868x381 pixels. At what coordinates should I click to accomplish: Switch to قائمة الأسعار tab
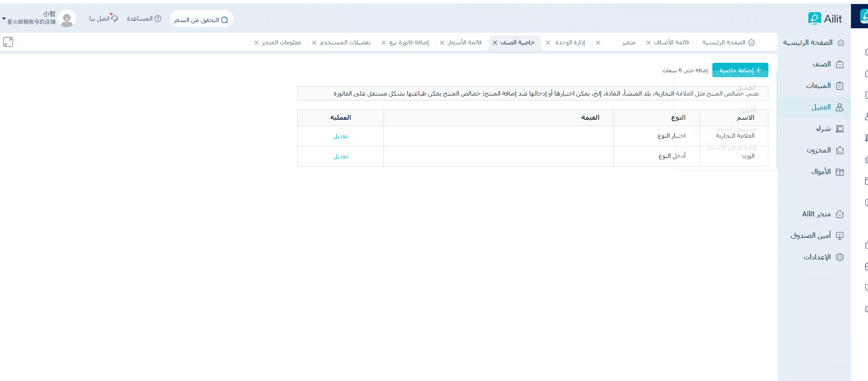point(464,43)
